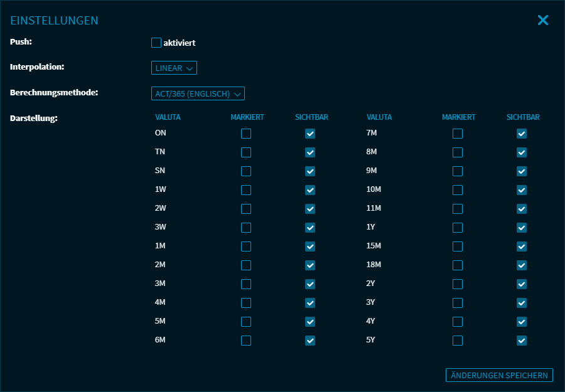Enable Markiert for the 2Y row
Viewport: 565px width, 392px height.
(x=458, y=284)
